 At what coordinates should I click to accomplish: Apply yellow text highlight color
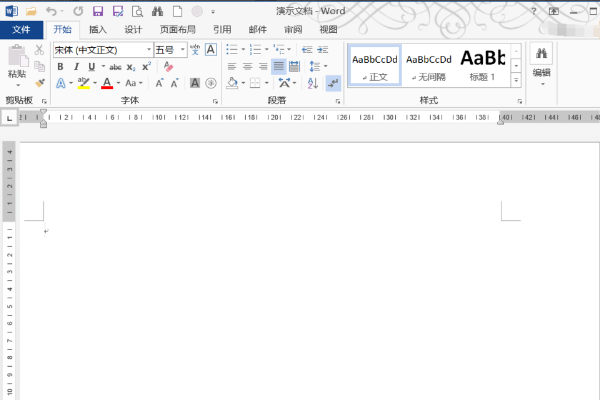83,83
